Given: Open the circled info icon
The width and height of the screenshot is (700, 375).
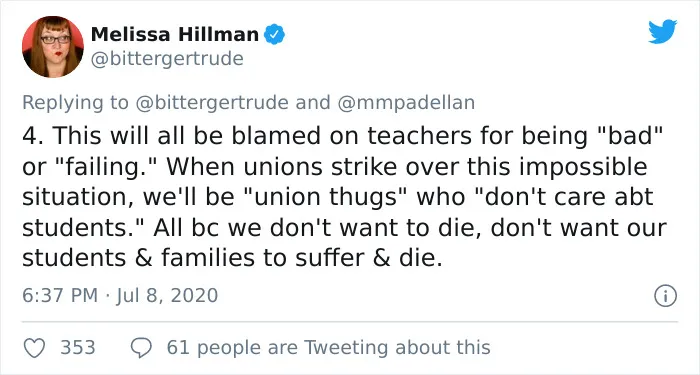Looking at the screenshot, I should click(666, 296).
